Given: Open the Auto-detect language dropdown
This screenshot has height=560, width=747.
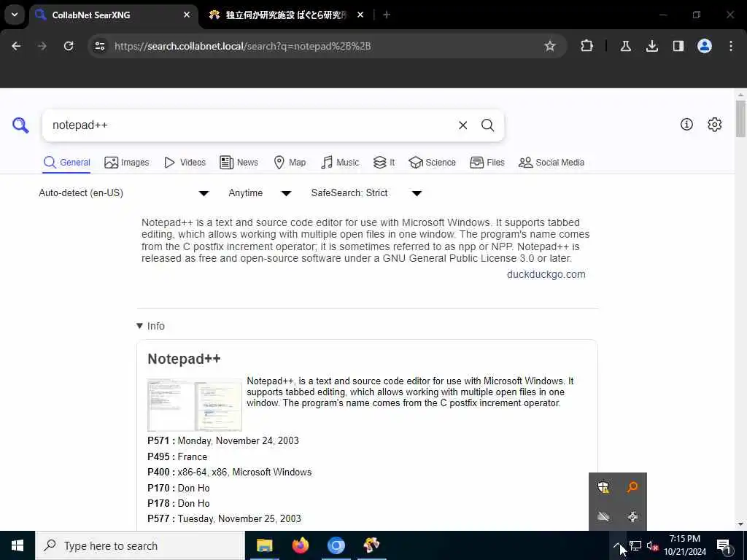Looking at the screenshot, I should (124, 192).
